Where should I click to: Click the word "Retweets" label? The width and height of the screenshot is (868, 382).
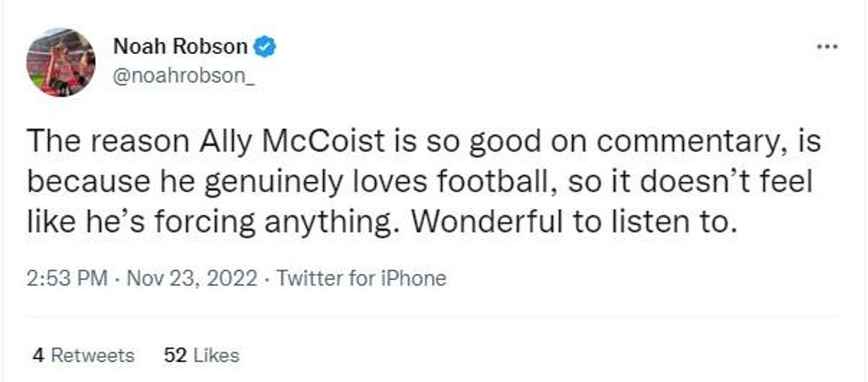[92, 355]
